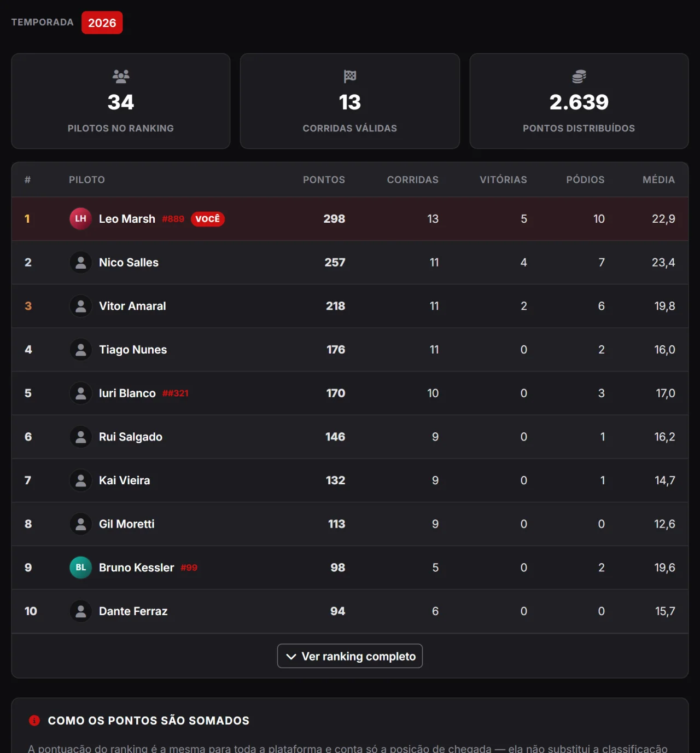Click the red info icon beside Como os pontos
This screenshot has width=700, height=753.
point(34,720)
